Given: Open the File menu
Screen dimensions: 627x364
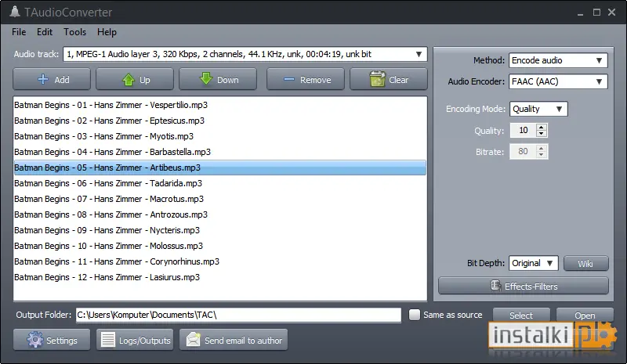Looking at the screenshot, I should coord(19,32).
